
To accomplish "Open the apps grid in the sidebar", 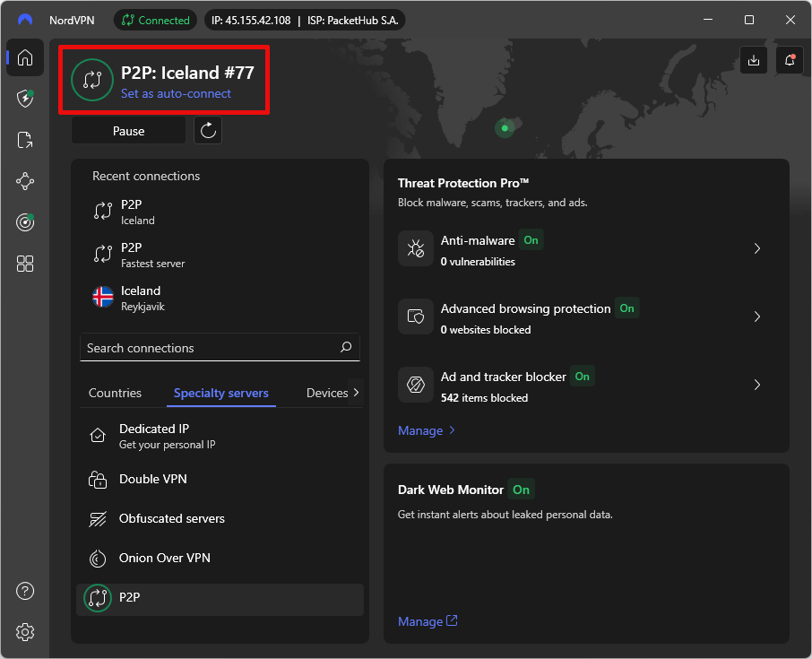I will click(x=24, y=263).
